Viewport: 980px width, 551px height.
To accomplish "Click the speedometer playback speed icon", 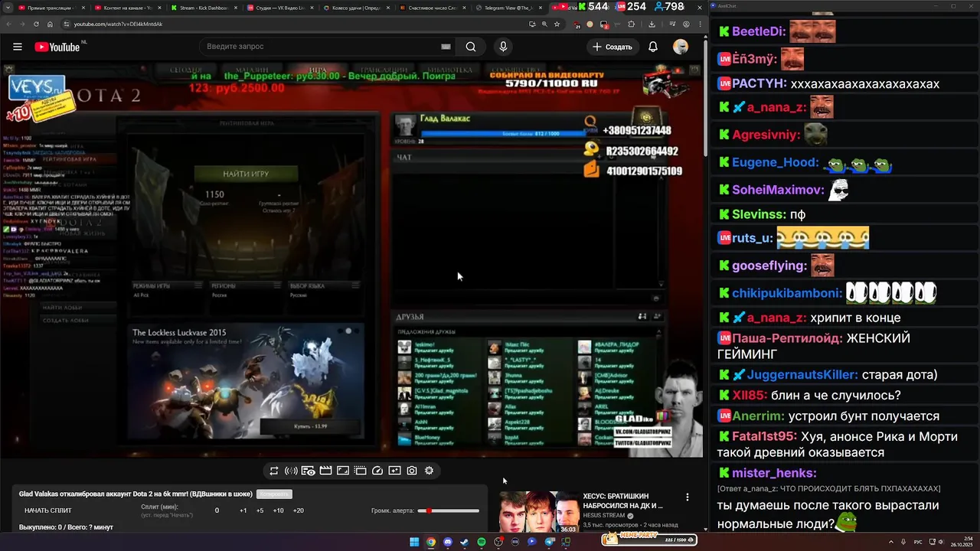I will point(377,471).
